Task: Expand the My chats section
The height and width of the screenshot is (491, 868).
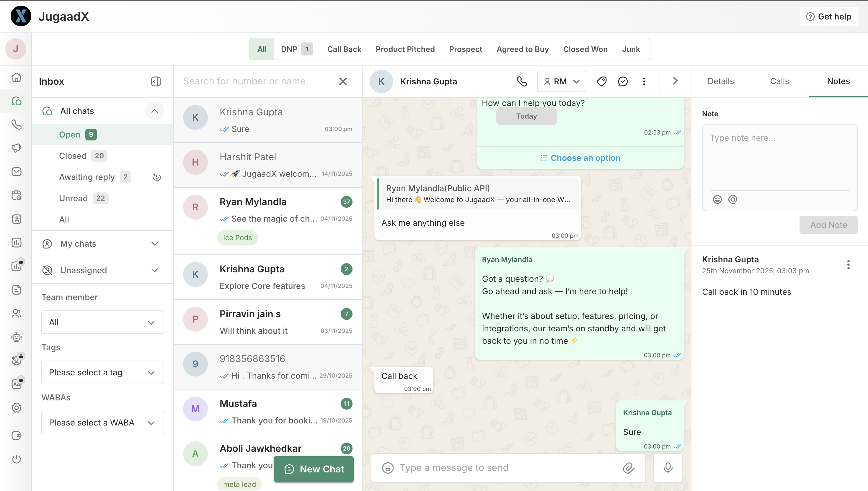Action: click(x=154, y=244)
